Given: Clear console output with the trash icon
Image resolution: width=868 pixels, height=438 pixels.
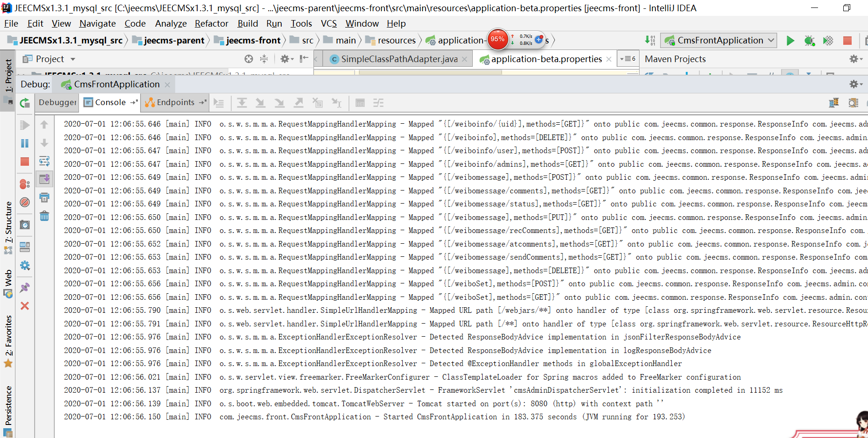Looking at the screenshot, I should point(44,216).
